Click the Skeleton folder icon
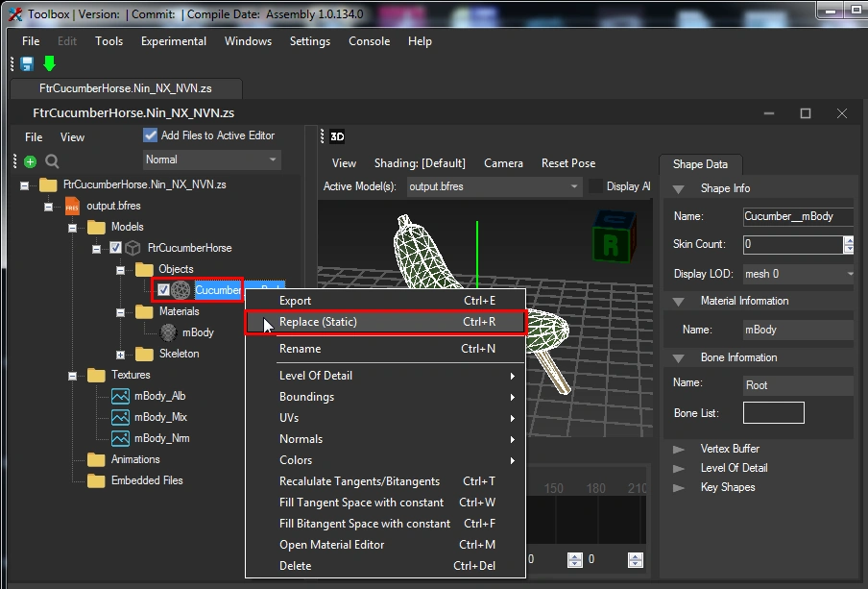Image resolution: width=868 pixels, height=589 pixels. [x=144, y=354]
